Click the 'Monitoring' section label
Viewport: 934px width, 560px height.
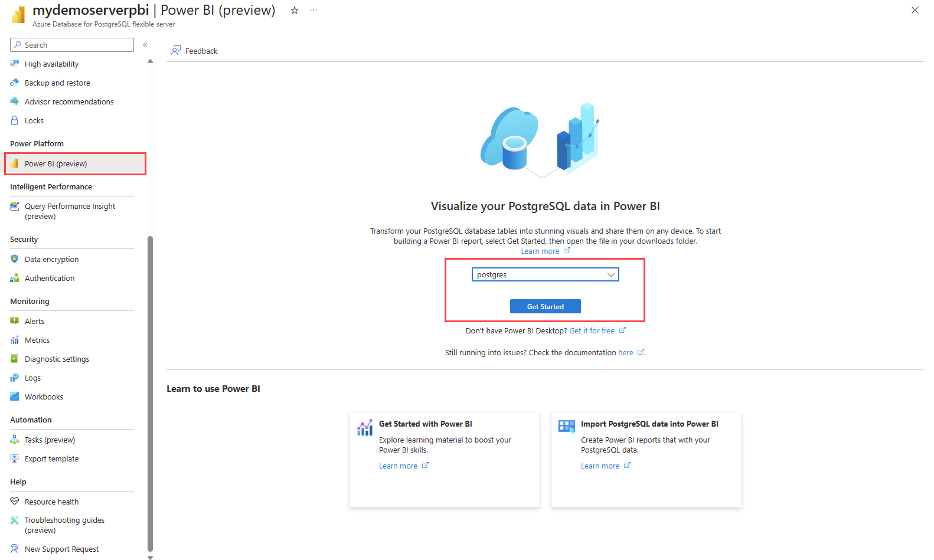(x=30, y=301)
